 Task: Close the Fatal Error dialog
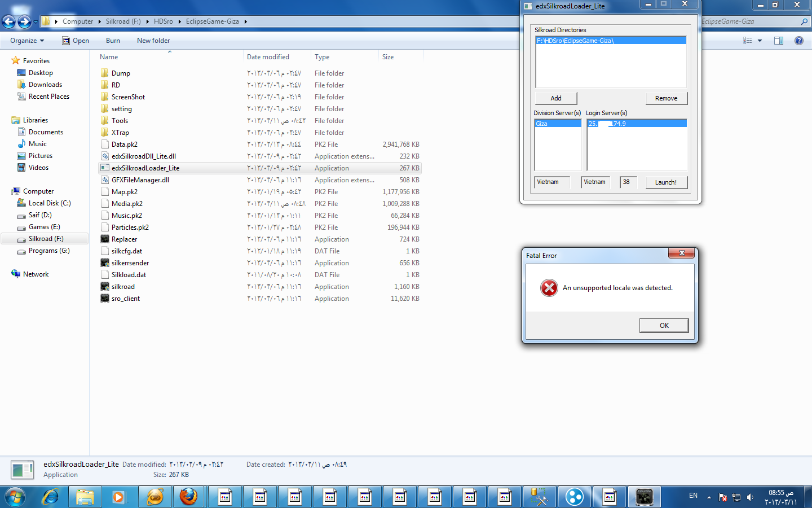[681, 253]
